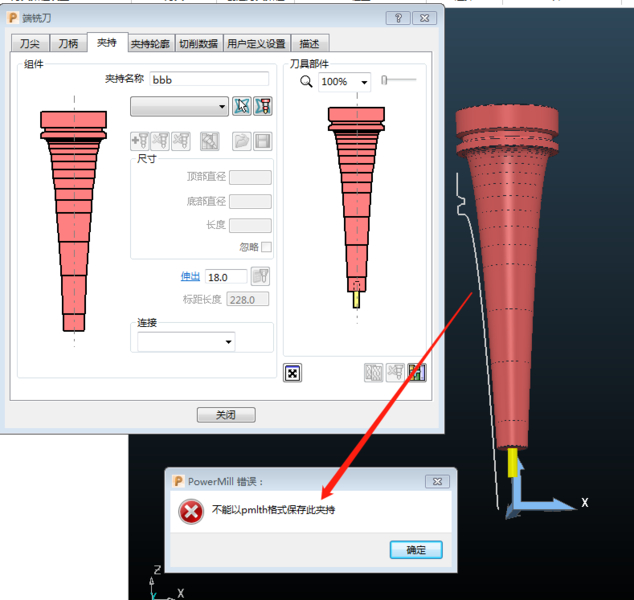The width and height of the screenshot is (634, 600).
Task: Switch to the 刀柄 tab
Action: 68,43
